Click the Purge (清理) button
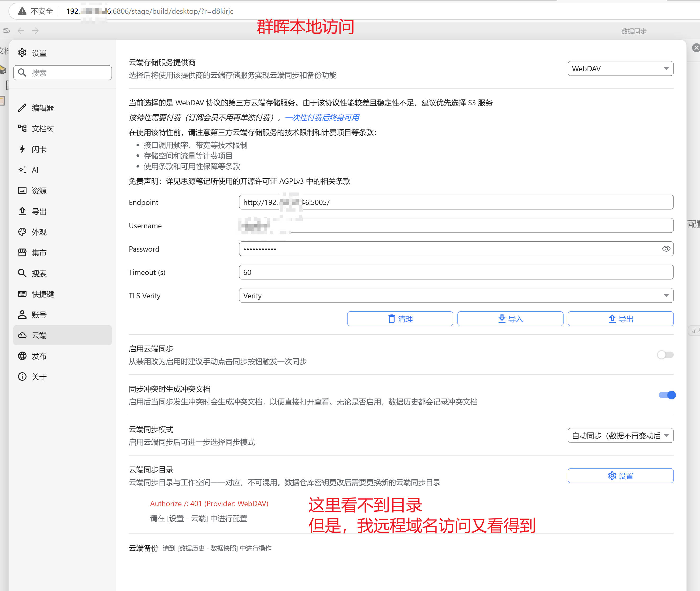This screenshot has height=591, width=700. click(400, 319)
